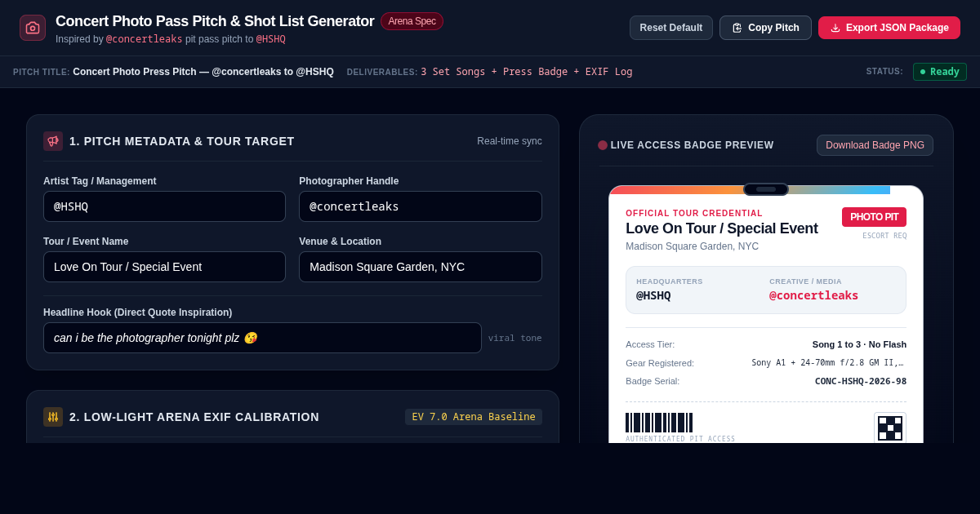Click the PHOTO PIT label on badge
Screen dimensions: 980x514
(874, 217)
